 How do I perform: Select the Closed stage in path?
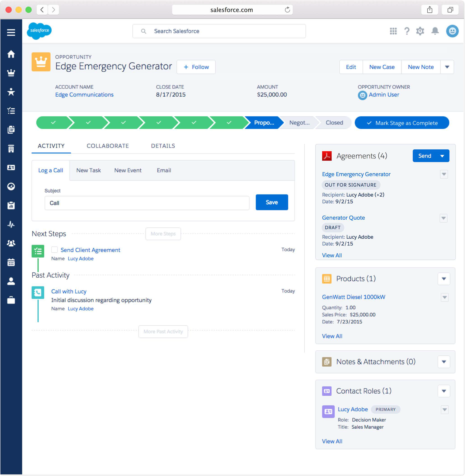pos(334,123)
